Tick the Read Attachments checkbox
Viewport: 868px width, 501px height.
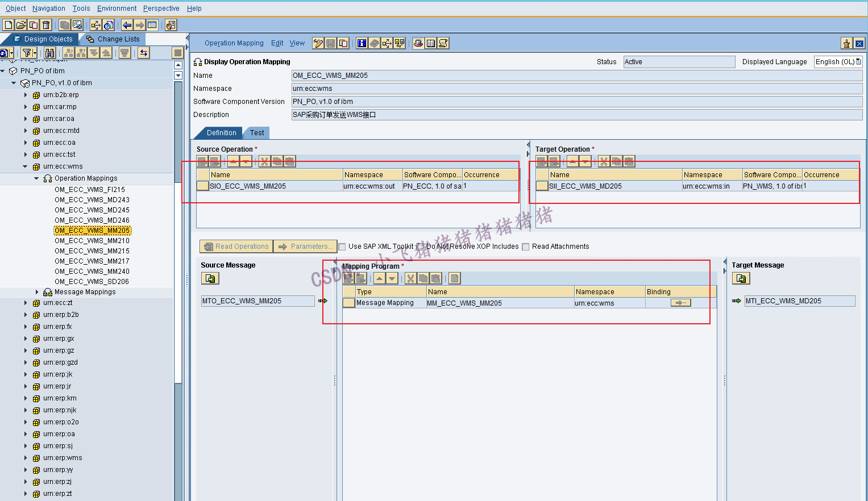[x=526, y=247]
